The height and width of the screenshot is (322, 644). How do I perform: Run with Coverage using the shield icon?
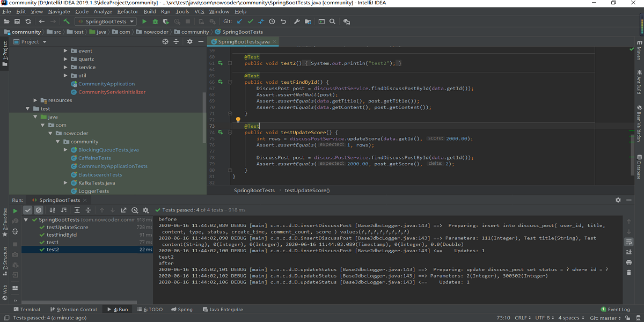pyautogui.click(x=166, y=21)
